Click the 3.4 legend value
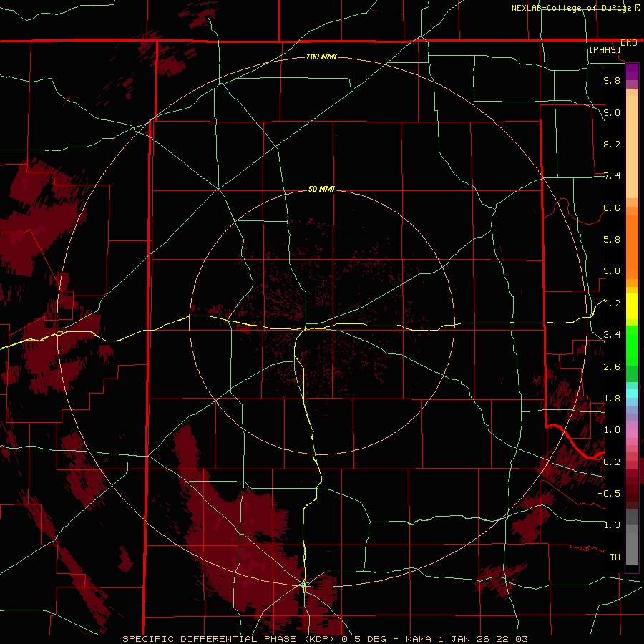 [x=612, y=335]
